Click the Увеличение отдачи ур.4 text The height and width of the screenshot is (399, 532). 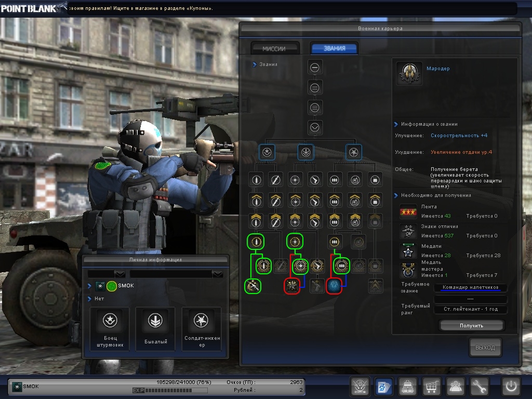[461, 152]
